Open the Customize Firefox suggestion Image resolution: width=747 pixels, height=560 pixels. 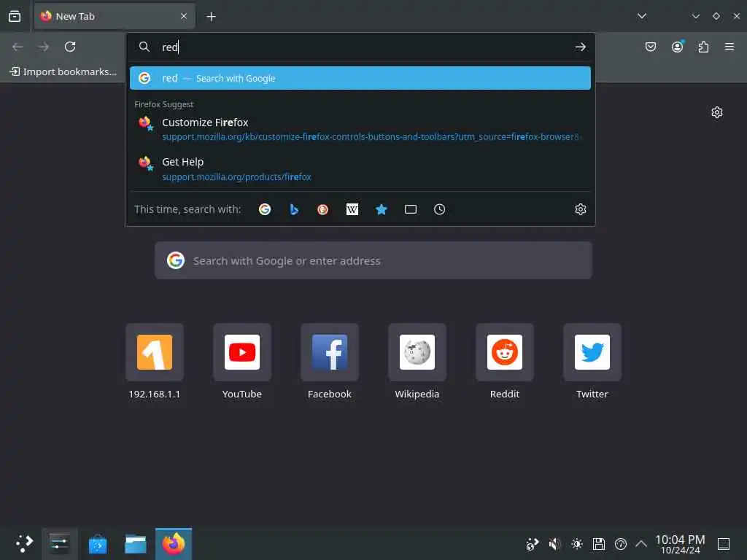[360, 129]
